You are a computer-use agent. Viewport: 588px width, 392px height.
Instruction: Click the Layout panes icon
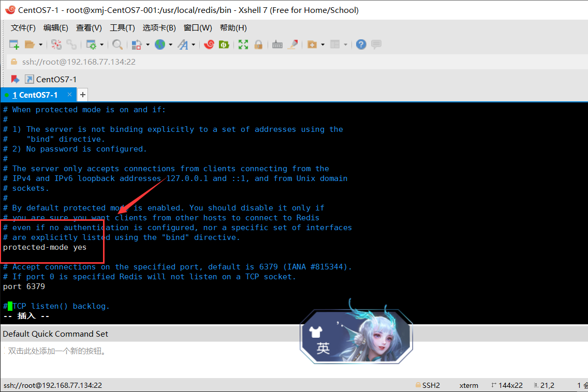335,44
